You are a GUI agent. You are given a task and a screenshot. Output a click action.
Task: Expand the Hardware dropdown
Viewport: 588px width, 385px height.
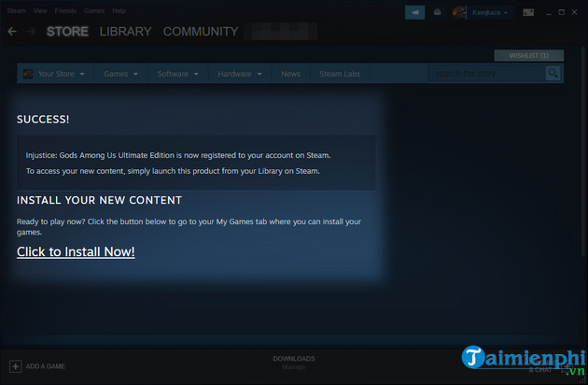point(259,74)
